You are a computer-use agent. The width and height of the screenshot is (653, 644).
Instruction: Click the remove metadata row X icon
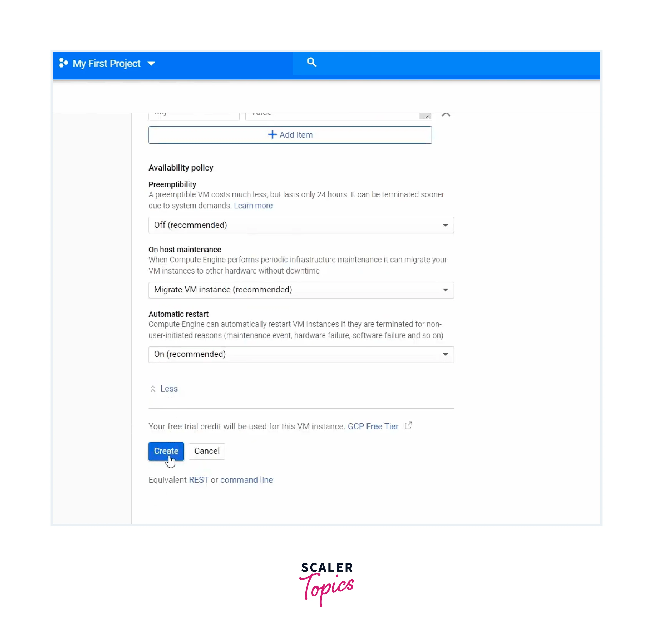[446, 113]
